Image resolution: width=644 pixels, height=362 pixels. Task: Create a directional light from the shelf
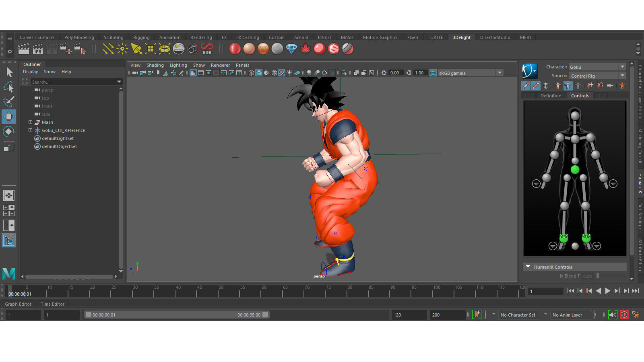pyautogui.click(x=108, y=49)
